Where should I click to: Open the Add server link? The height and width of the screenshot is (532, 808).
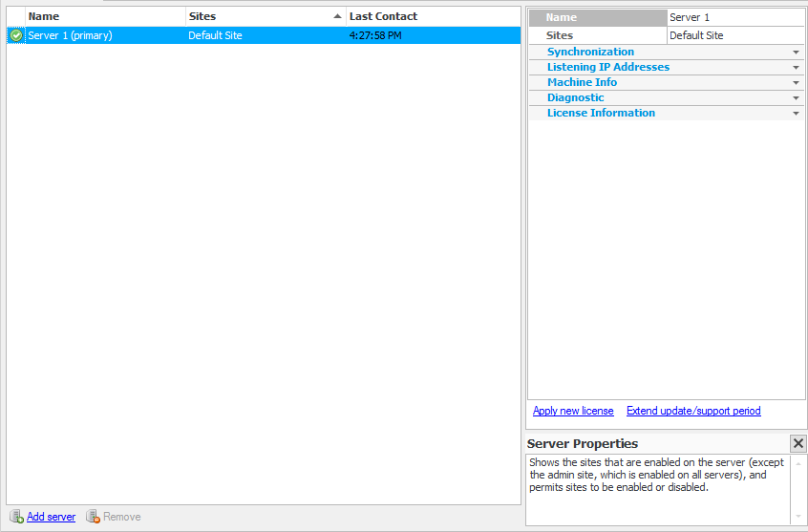(51, 517)
